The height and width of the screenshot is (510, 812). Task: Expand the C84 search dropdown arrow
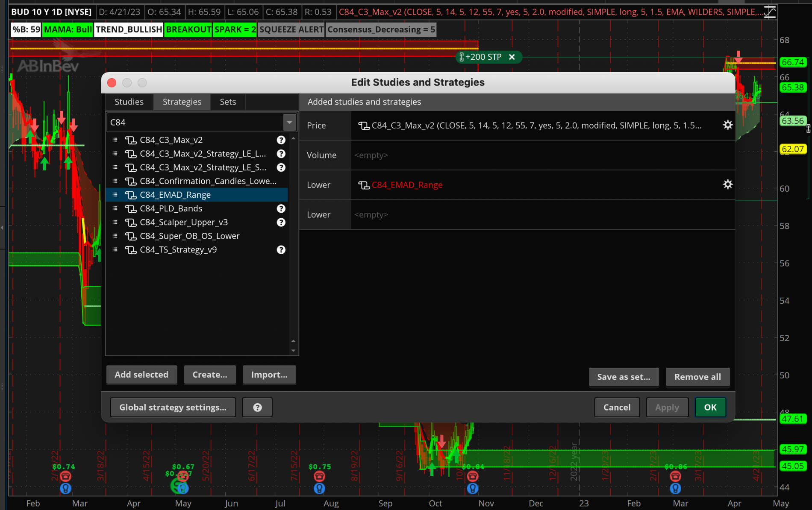(289, 123)
